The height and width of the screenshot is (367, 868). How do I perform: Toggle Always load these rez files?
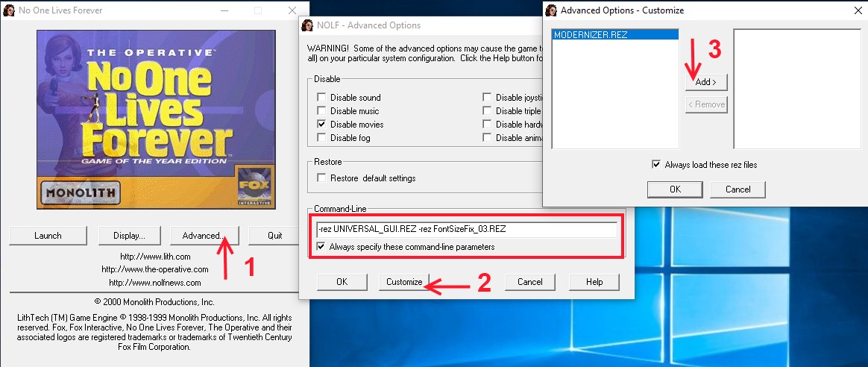[656, 164]
